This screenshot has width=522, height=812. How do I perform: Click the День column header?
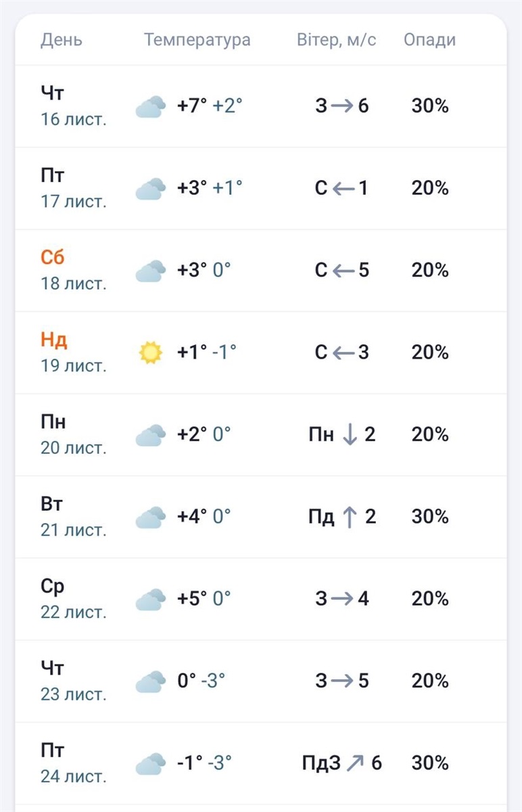pyautogui.click(x=62, y=40)
